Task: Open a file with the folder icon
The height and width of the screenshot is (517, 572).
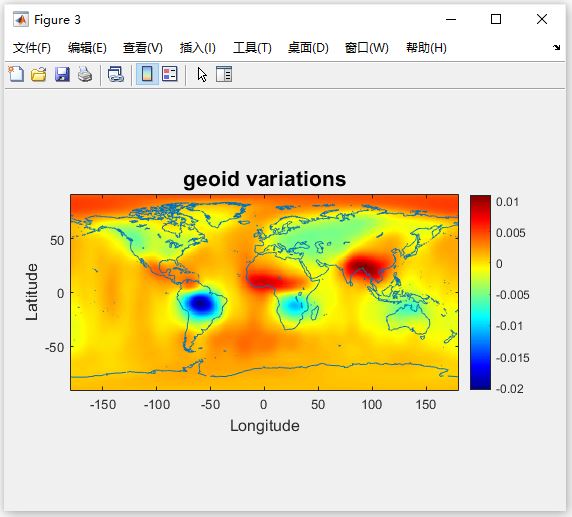Action: [x=39, y=74]
